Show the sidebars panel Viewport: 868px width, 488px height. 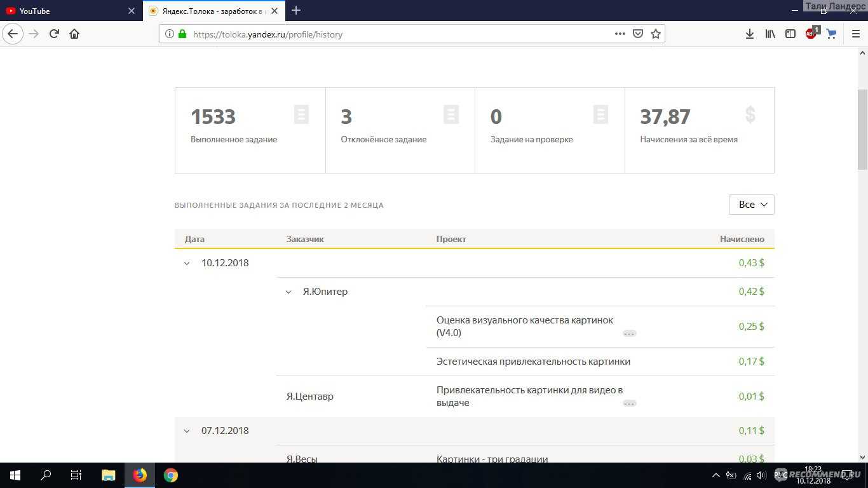pyautogui.click(x=790, y=34)
